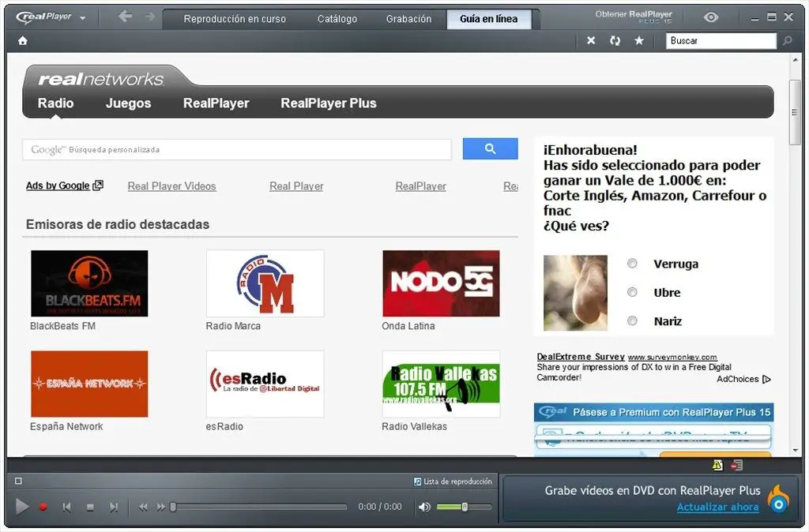
Task: Go back with the left arrow
Action: [125, 17]
